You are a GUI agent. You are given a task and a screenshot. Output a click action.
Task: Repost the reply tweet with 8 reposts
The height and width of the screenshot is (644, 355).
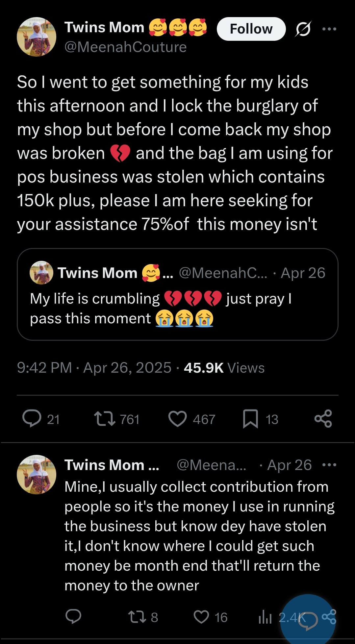pyautogui.click(x=137, y=617)
